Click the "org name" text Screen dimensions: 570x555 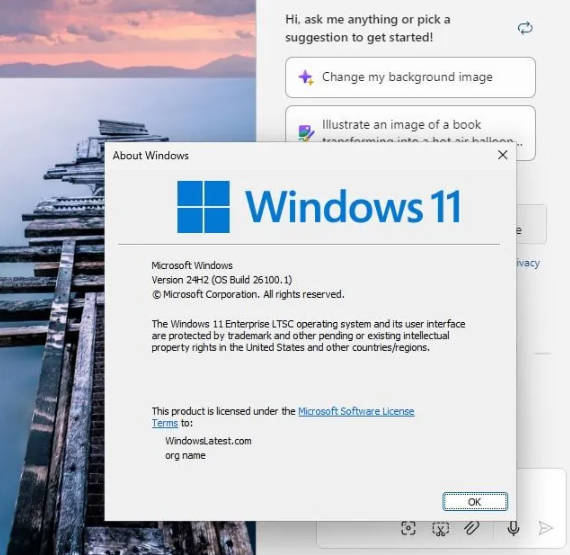point(185,455)
